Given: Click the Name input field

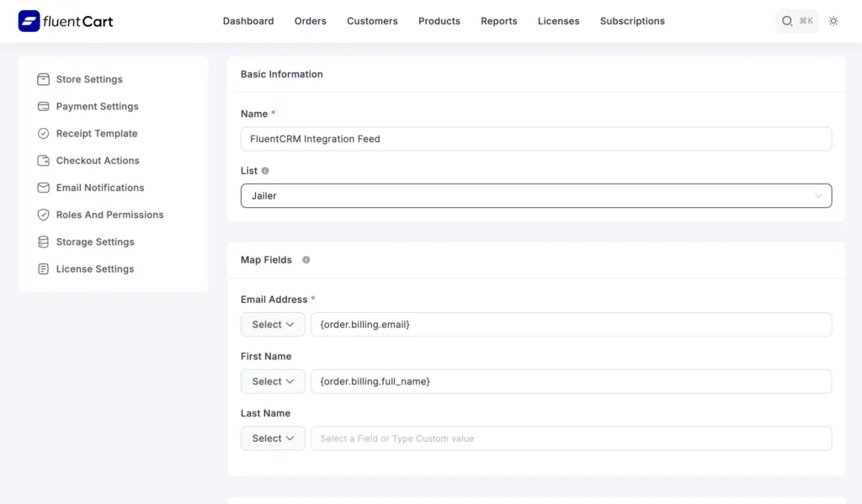Looking at the screenshot, I should [536, 139].
